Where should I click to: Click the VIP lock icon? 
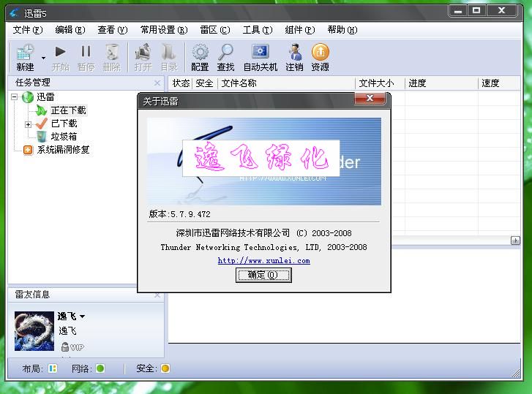coord(65,347)
